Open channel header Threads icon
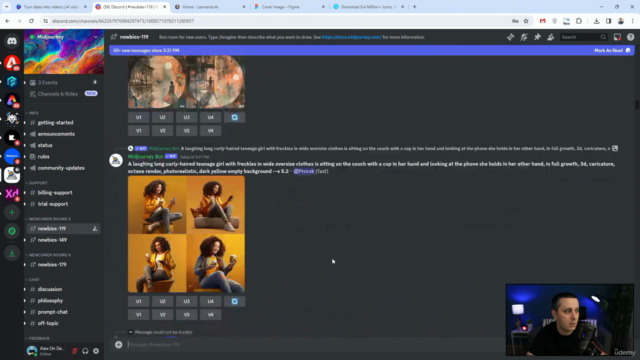 pos(510,37)
